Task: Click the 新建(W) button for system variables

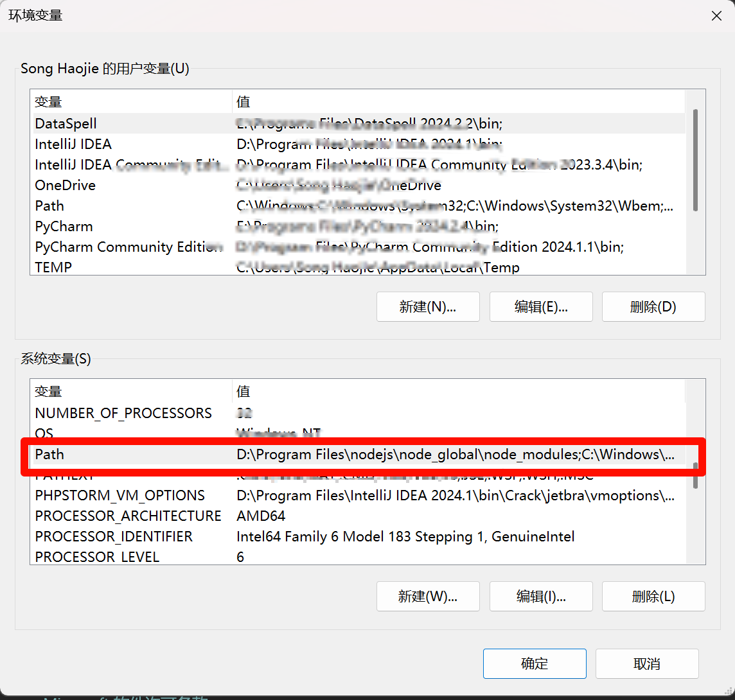Action: coord(427,596)
